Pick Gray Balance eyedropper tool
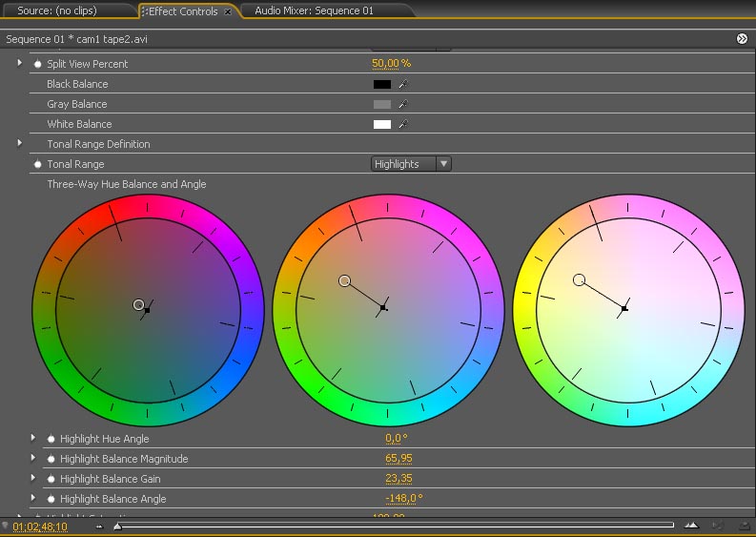The image size is (756, 537). pos(403,104)
